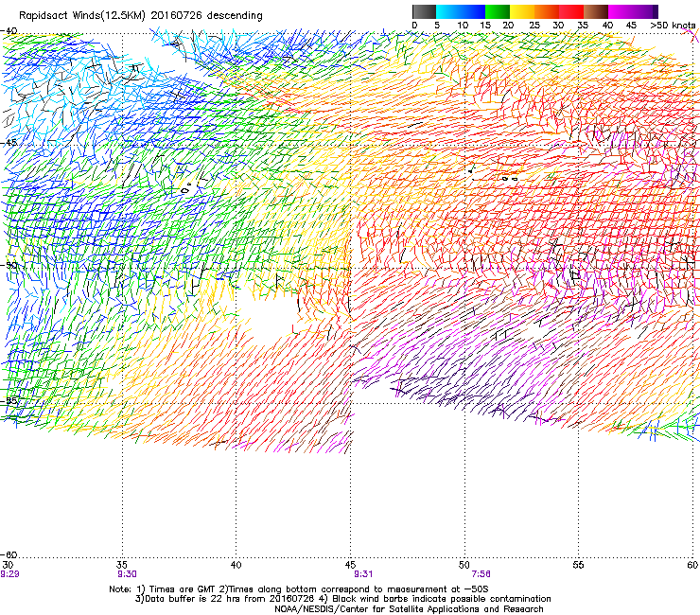This screenshot has width=700, height=615.
Task: Click the '25' value under the color bar
Action: pyautogui.click(x=534, y=26)
